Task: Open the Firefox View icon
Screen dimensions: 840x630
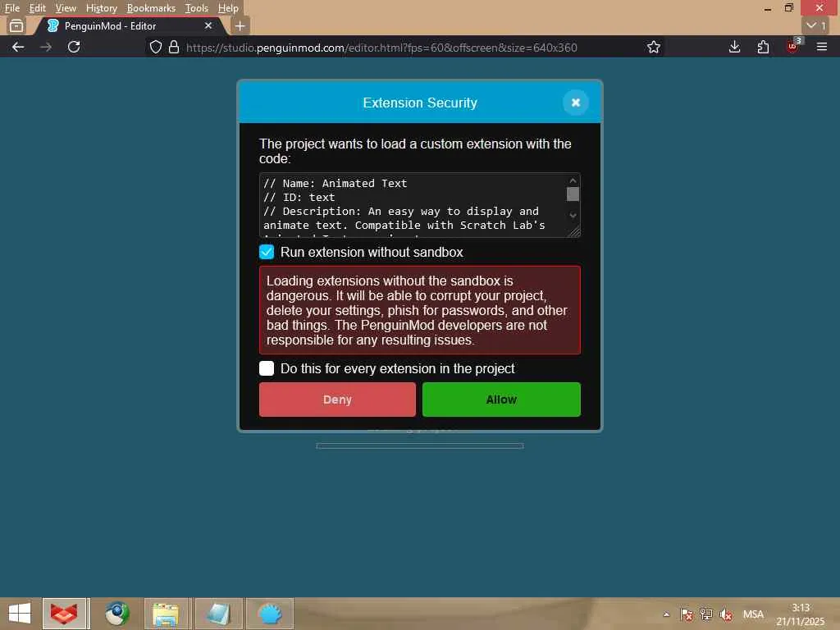Action: [16, 25]
